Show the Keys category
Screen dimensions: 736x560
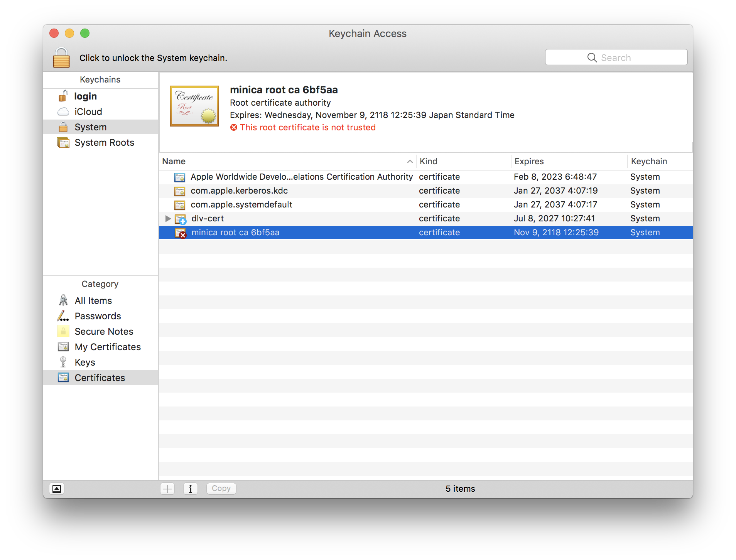click(101, 362)
